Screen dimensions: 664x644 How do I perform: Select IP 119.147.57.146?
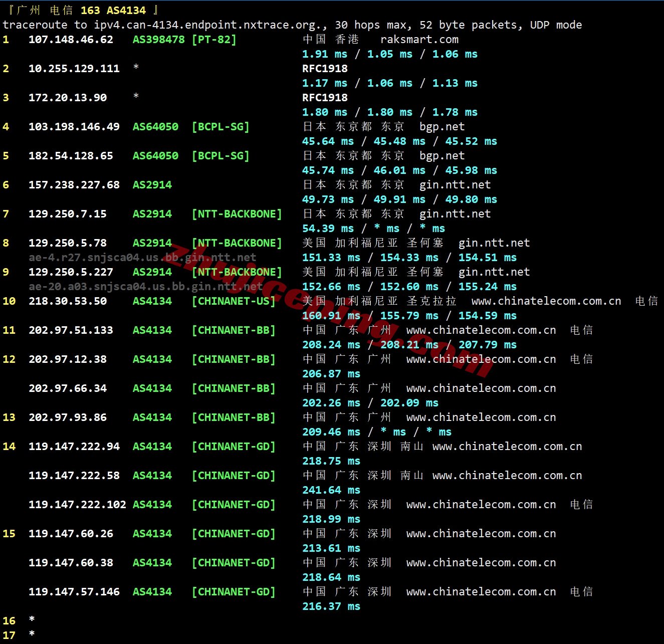[x=74, y=592]
